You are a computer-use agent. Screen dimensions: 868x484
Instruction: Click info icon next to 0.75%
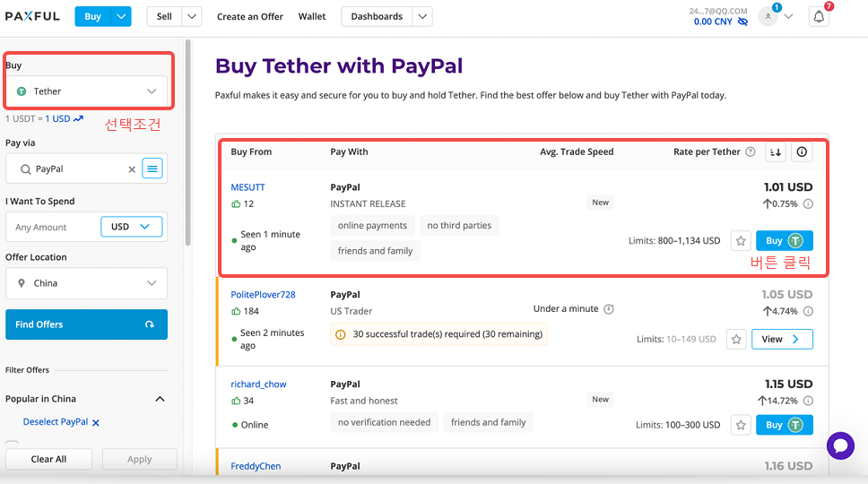(808, 203)
